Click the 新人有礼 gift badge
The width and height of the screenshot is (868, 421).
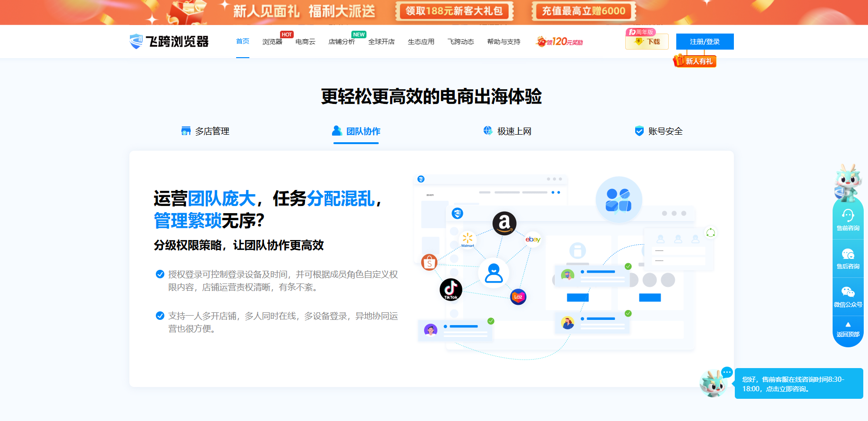695,61
